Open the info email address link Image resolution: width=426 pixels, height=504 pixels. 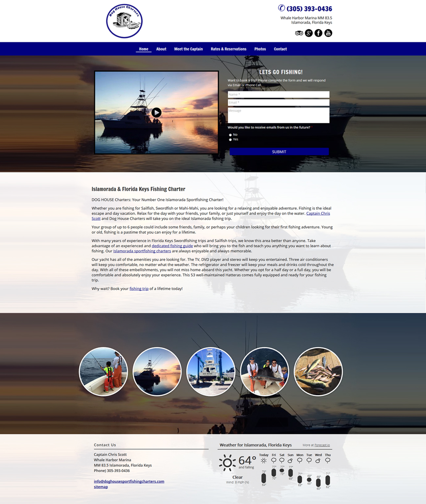pyautogui.click(x=129, y=481)
